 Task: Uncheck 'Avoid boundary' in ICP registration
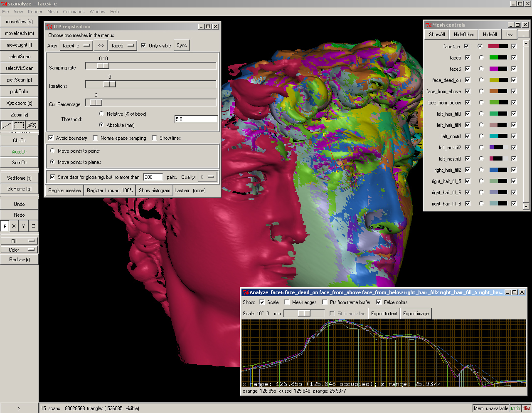pos(51,138)
